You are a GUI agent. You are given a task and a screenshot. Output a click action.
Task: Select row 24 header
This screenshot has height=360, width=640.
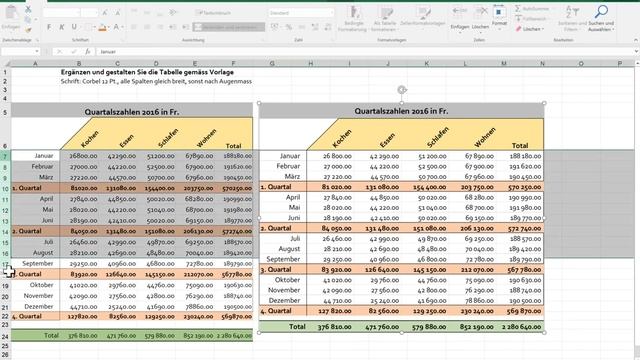5,336
